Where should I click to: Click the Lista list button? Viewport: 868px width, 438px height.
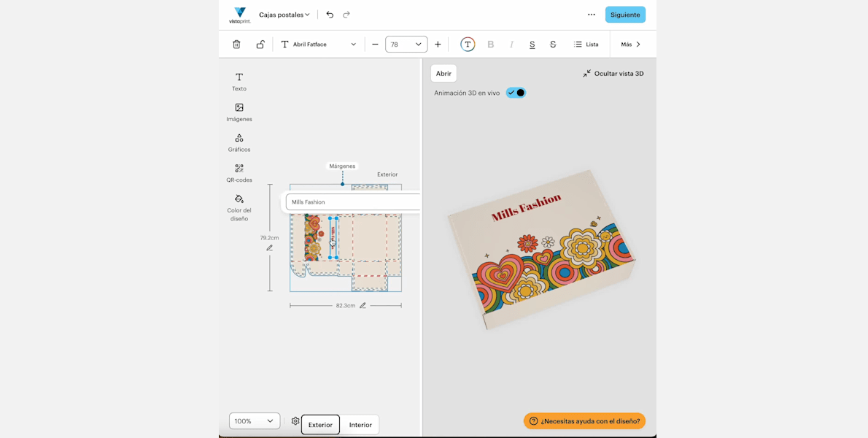coord(586,45)
